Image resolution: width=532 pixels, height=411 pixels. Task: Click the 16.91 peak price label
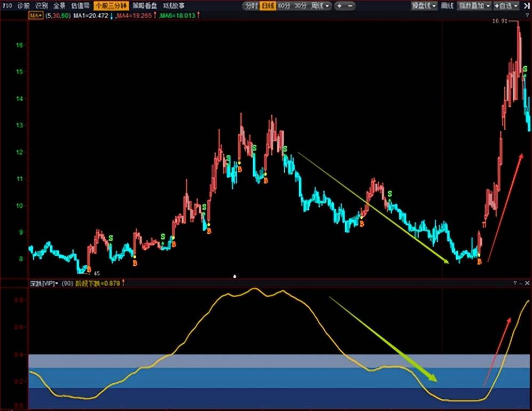500,21
